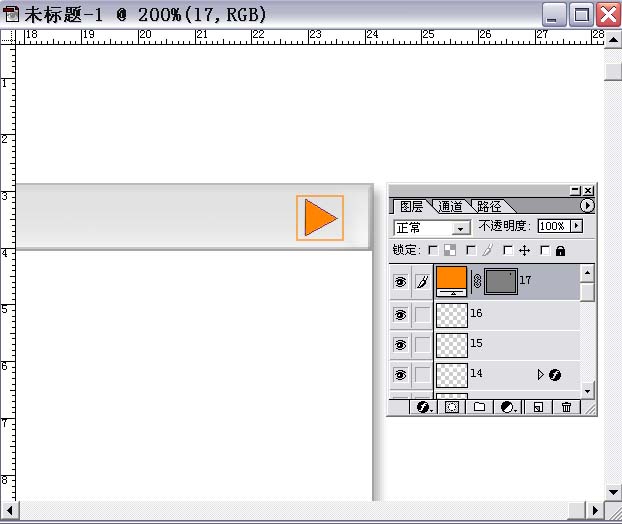
Task: Enable lock transparent pixels checkbox
Action: (x=433, y=250)
